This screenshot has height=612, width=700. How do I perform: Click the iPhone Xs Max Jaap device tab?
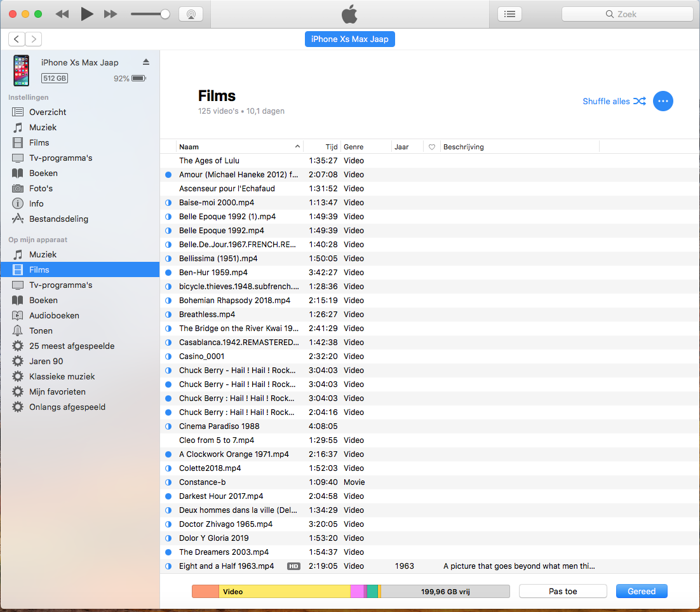pos(349,39)
